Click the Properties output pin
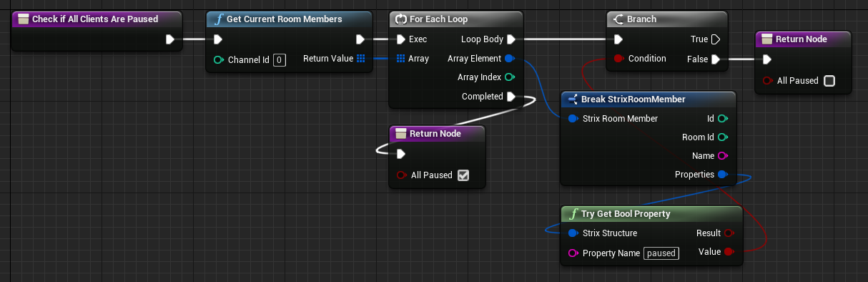The image size is (868, 282). point(723,175)
